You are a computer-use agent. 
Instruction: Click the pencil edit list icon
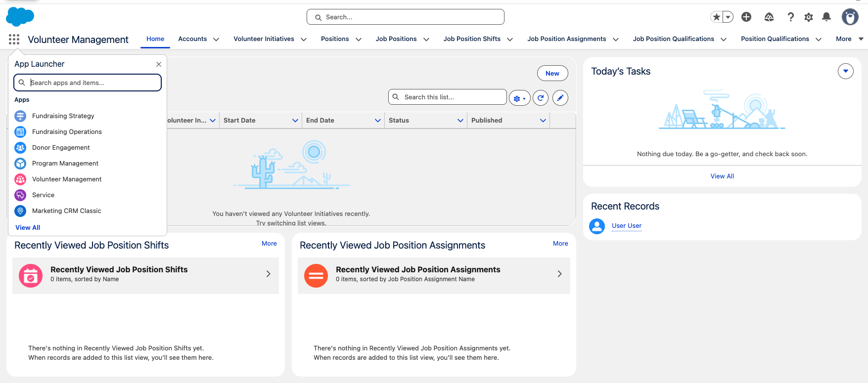(x=560, y=98)
